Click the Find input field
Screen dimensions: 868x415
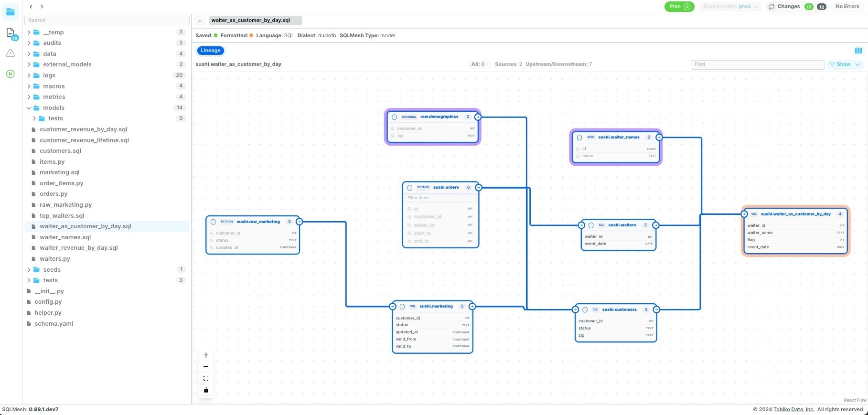(x=758, y=64)
